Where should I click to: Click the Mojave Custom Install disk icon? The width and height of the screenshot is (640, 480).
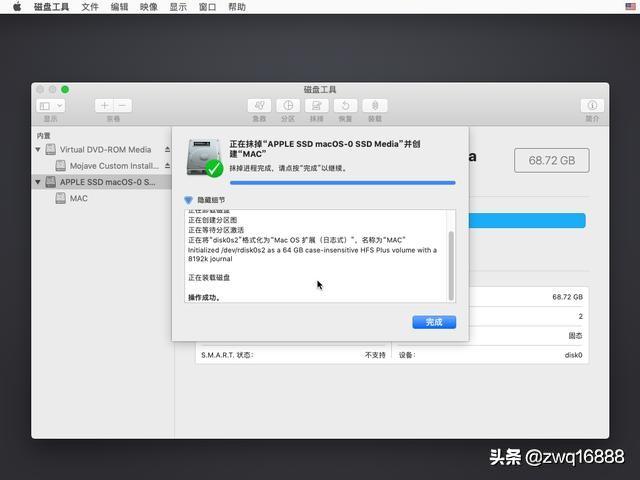pyautogui.click(x=60, y=166)
